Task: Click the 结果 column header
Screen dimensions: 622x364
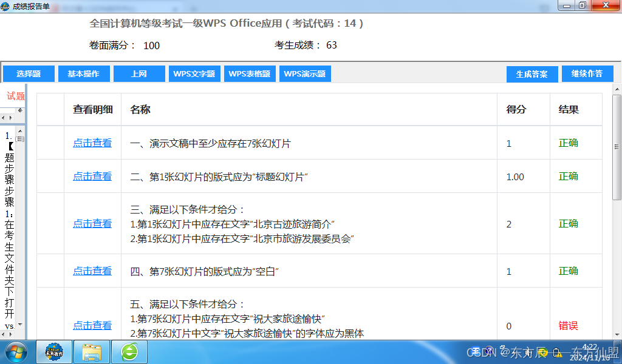Action: (x=569, y=110)
